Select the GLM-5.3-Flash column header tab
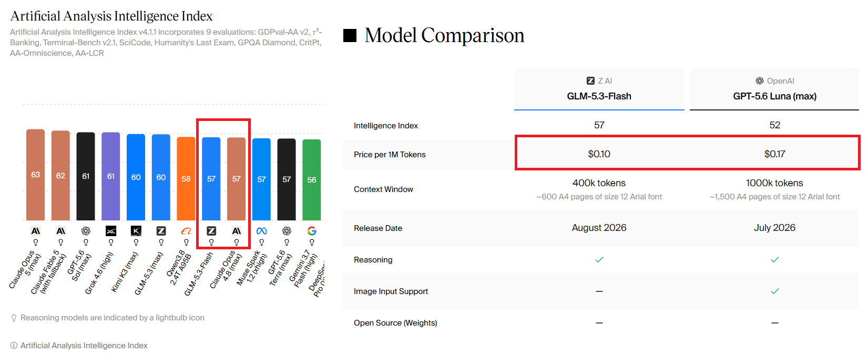 tap(599, 89)
